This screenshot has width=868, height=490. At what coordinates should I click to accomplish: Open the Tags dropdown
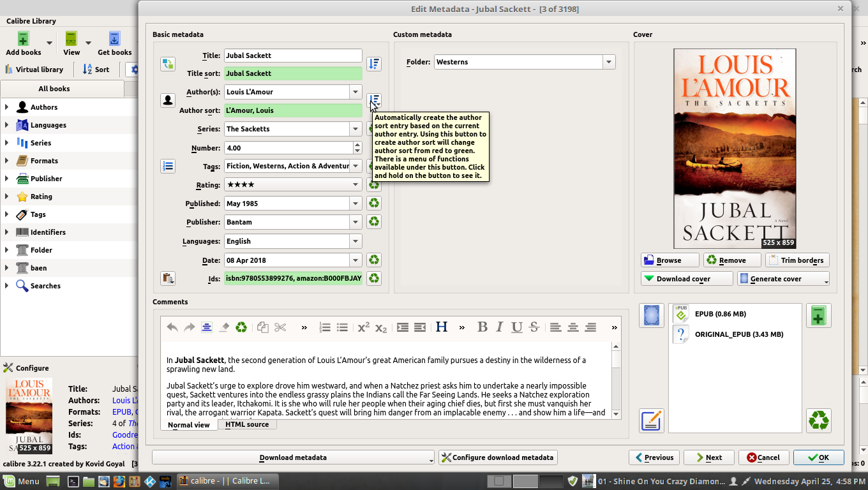tap(355, 166)
